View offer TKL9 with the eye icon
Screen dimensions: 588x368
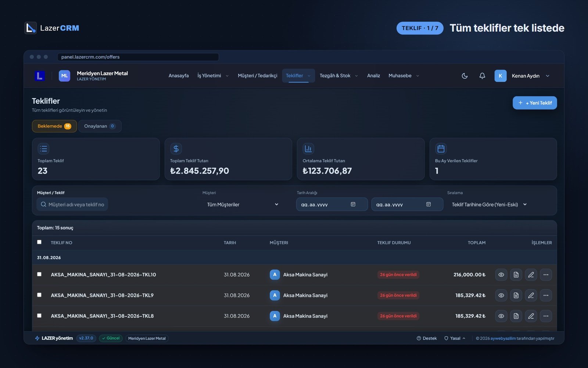[x=501, y=295]
